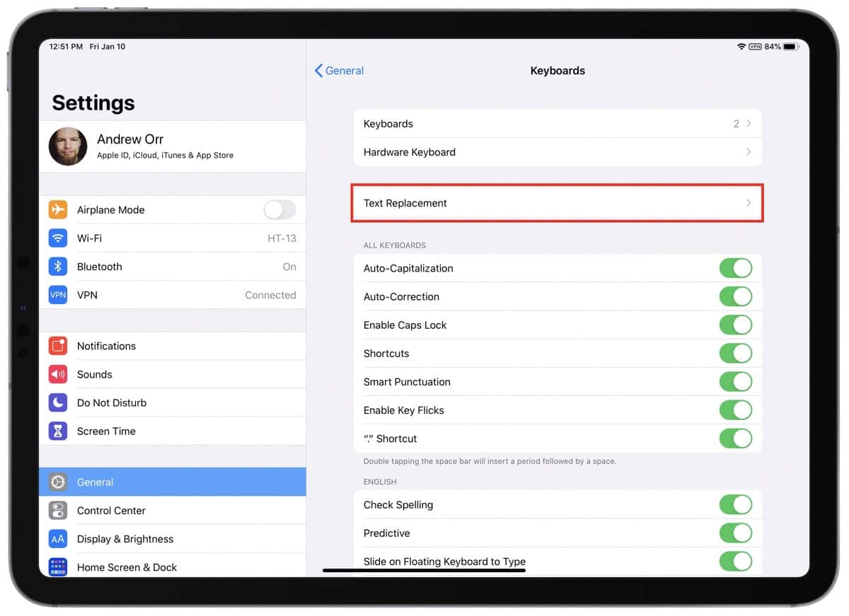Expand the Keyboards row
This screenshot has width=849, height=616.
coord(558,124)
